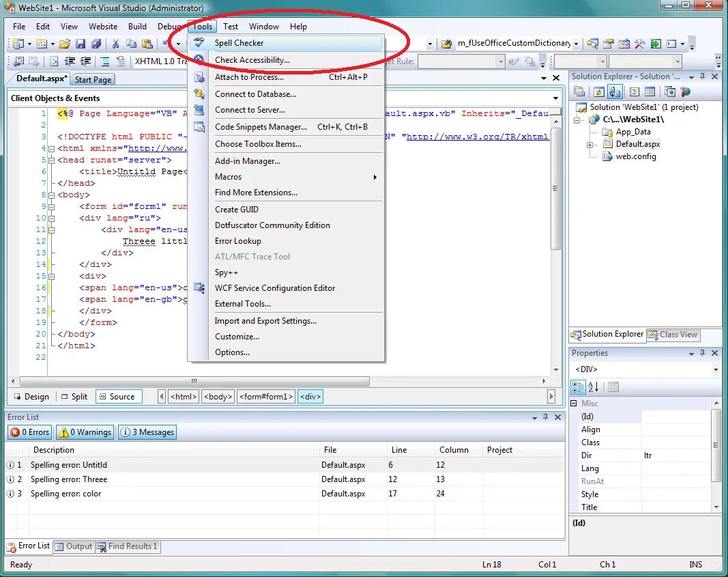Click the Properties grid vertical scrollbar thumb

716,445
